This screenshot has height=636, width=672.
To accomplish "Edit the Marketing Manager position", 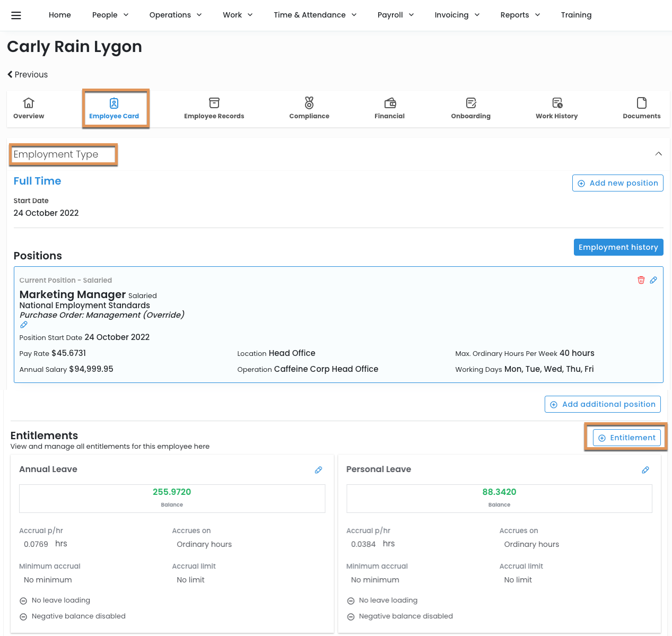I will click(x=653, y=280).
